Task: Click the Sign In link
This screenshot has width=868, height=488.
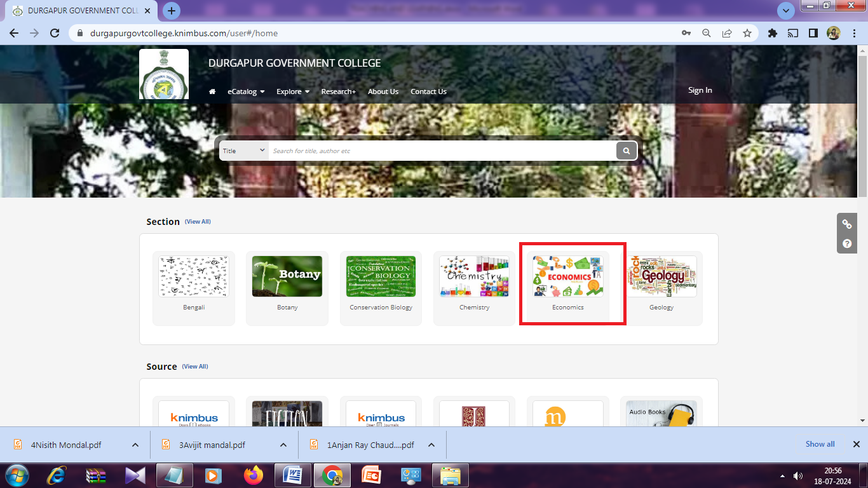Action: tap(700, 90)
